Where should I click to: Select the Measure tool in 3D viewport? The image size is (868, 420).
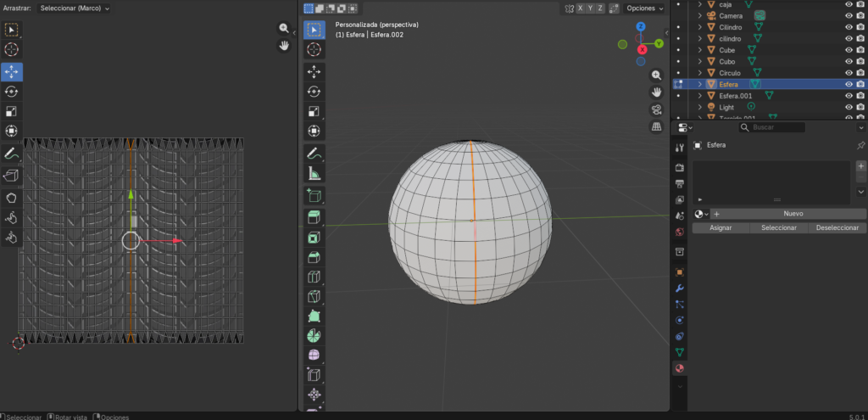tap(314, 174)
